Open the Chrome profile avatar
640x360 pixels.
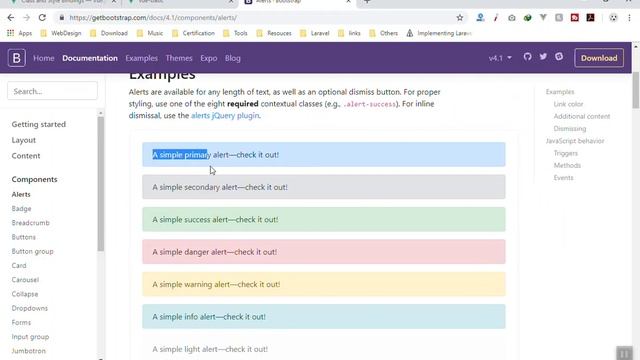point(613,18)
